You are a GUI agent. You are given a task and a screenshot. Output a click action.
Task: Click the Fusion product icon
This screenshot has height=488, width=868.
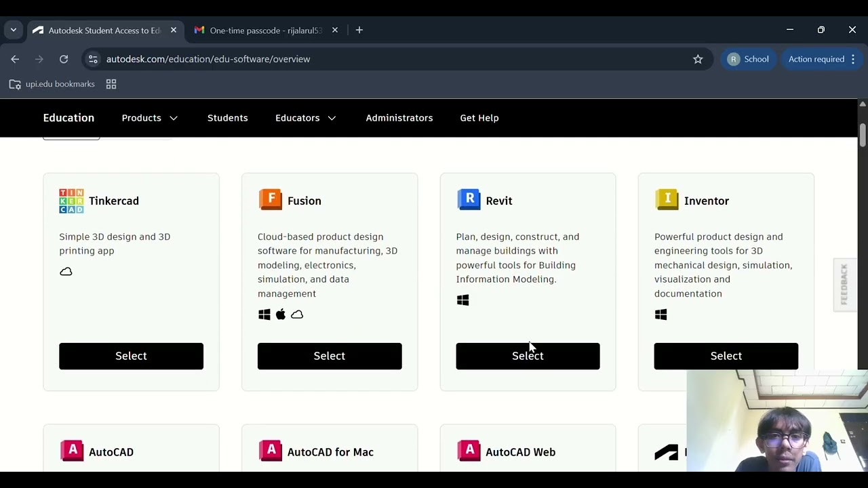[x=270, y=200]
